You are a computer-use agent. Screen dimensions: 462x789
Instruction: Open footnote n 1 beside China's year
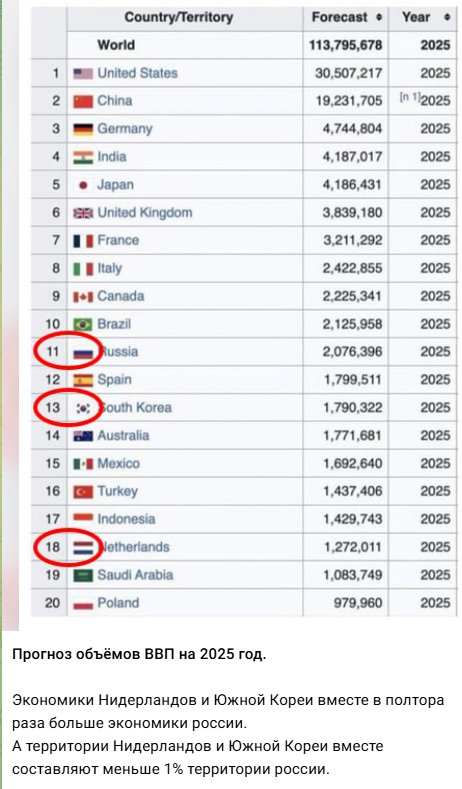410,98
